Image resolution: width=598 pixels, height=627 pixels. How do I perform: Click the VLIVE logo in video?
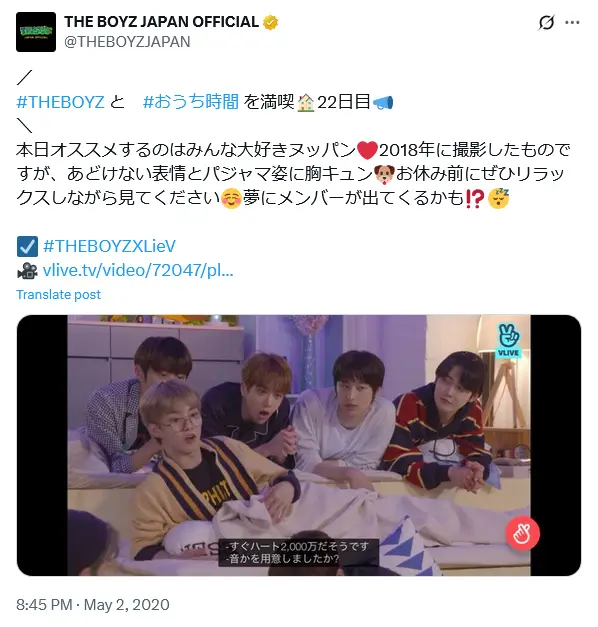pos(508,340)
